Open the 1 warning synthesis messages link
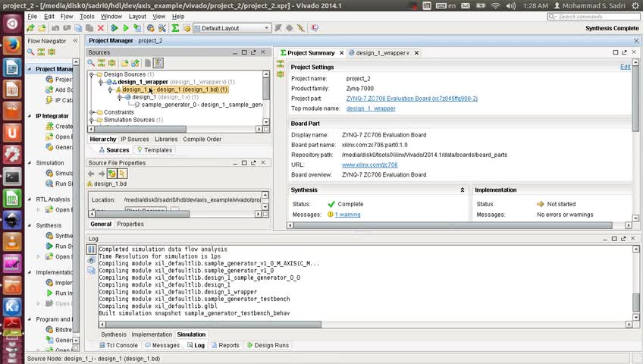The image size is (643, 364). click(x=347, y=215)
